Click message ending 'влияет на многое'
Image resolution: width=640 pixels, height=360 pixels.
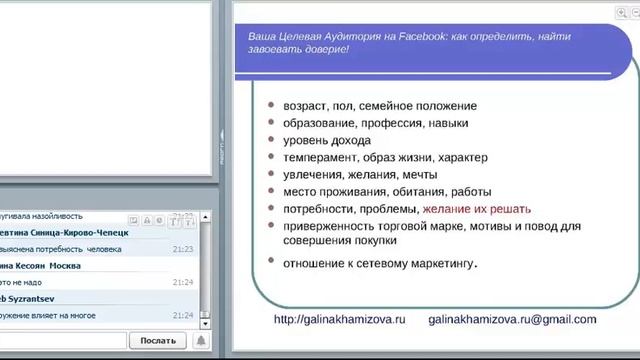48,316
